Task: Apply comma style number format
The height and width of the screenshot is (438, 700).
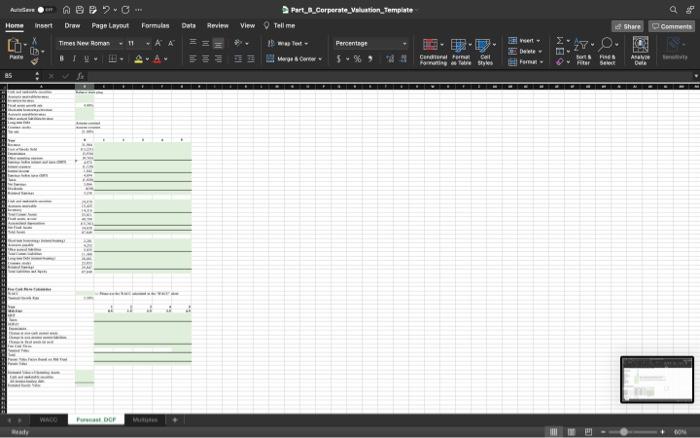Action: [x=370, y=59]
